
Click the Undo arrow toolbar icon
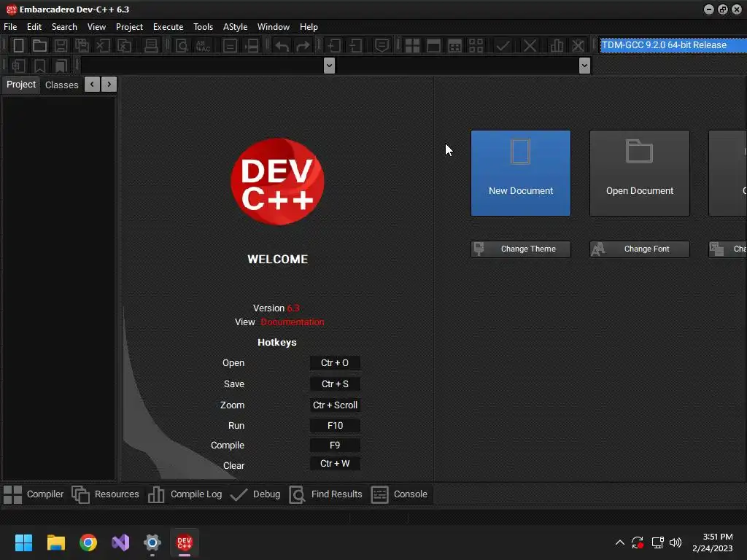tap(282, 46)
